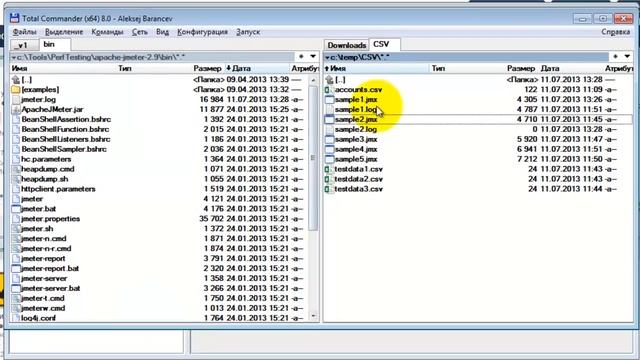Click the Total Commander title bar icon

coord(15,18)
